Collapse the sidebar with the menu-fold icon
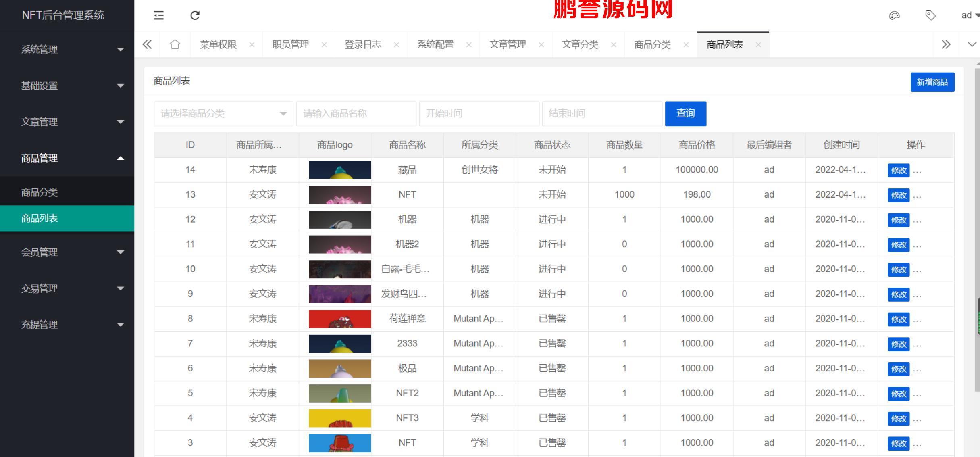Image resolution: width=980 pixels, height=457 pixels. (x=159, y=15)
